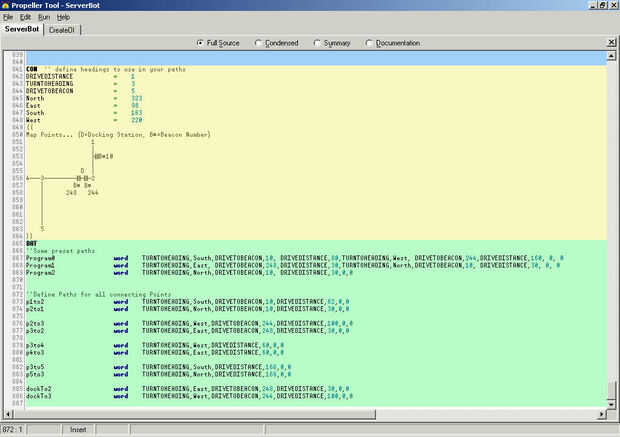Click the North constant line
This screenshot has width=620, height=437.
84,98
